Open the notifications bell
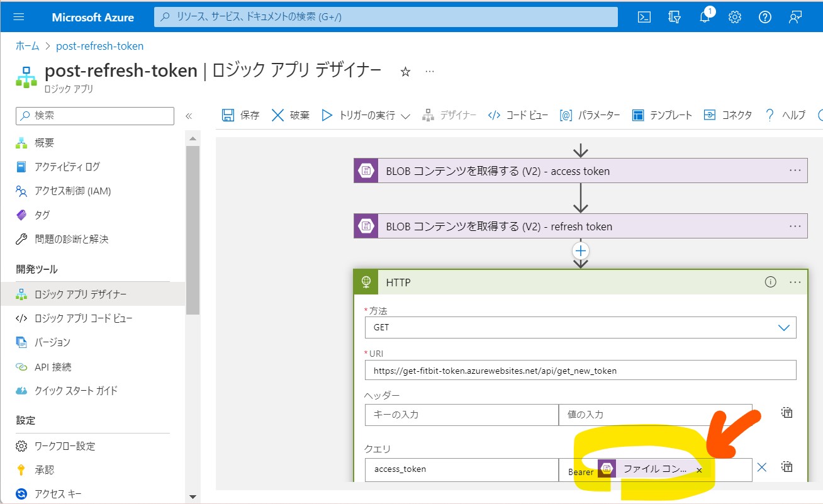 705,17
